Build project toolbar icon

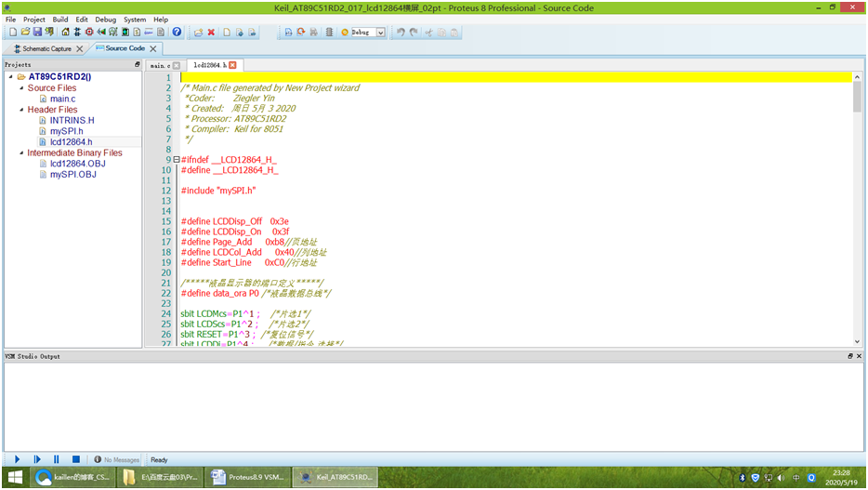click(288, 33)
